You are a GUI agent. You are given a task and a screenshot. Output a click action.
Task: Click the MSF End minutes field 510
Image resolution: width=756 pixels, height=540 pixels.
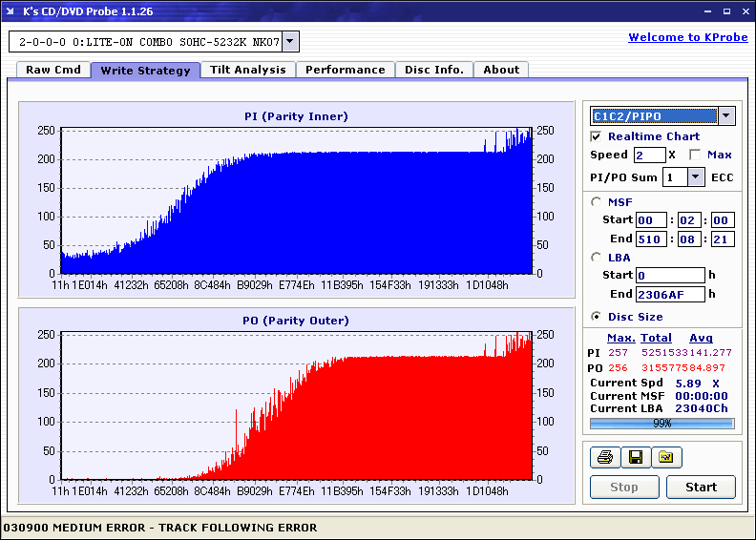coord(651,239)
